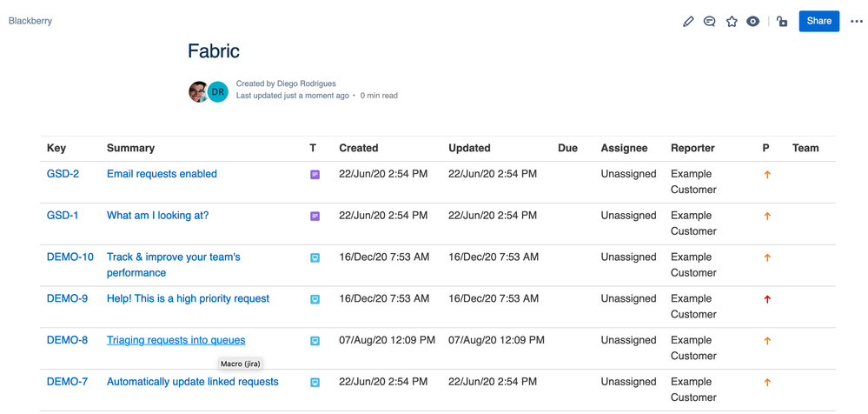This screenshot has width=868, height=414.
Task: Click the Created column header
Action: 359,148
